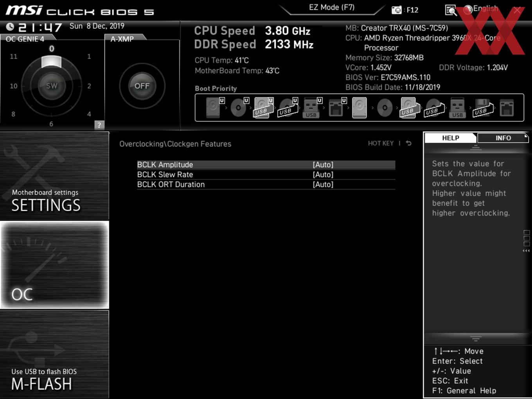532x399 pixels.
Task: Select UEFI USB key boot icon
Action: pyautogui.click(x=312, y=108)
